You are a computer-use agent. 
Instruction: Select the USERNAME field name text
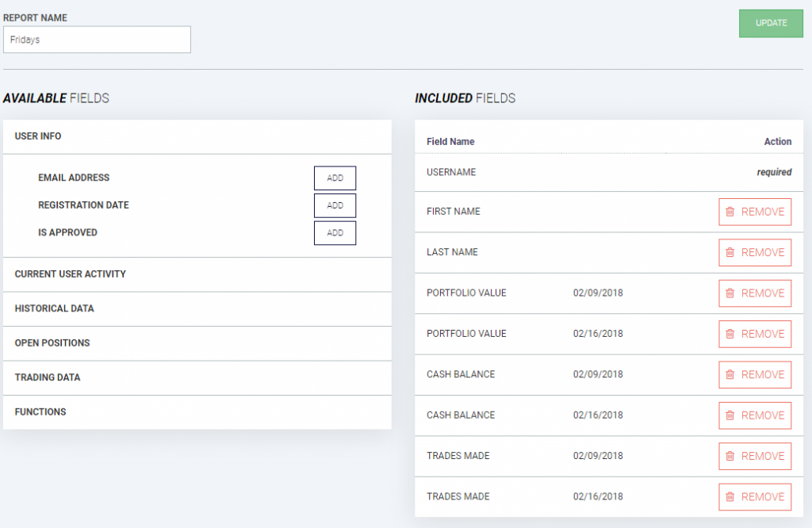coord(451,172)
